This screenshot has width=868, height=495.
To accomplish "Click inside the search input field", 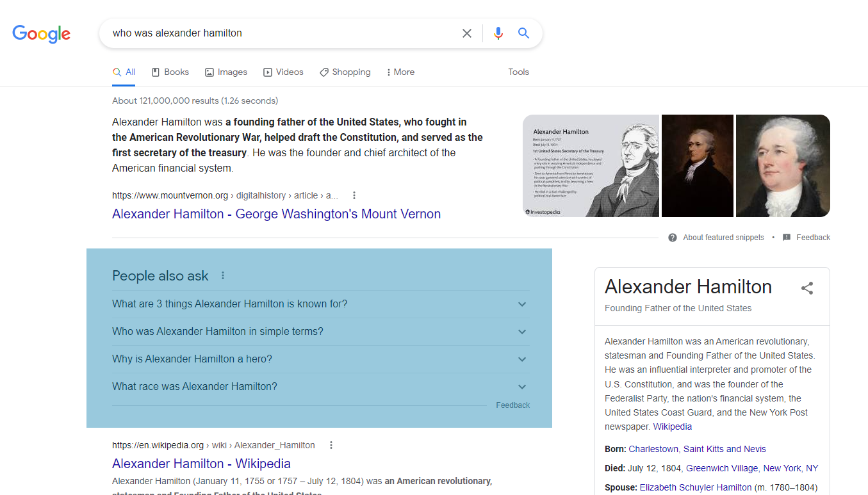I will (x=282, y=33).
